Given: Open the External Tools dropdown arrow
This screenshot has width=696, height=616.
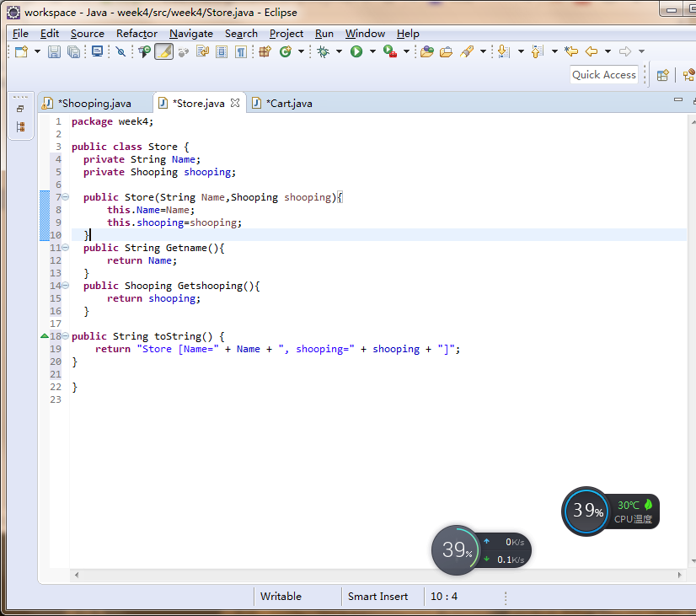Looking at the screenshot, I should coord(406,51).
